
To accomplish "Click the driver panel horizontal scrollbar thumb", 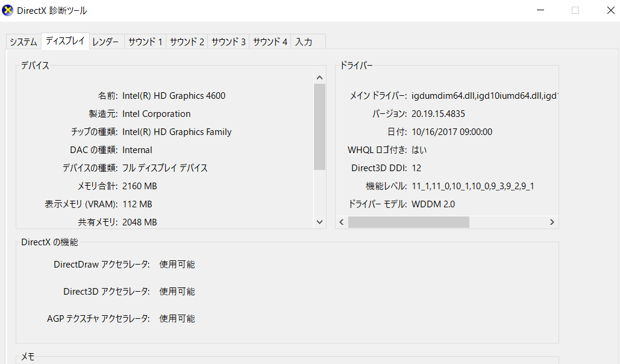I will [x=409, y=222].
